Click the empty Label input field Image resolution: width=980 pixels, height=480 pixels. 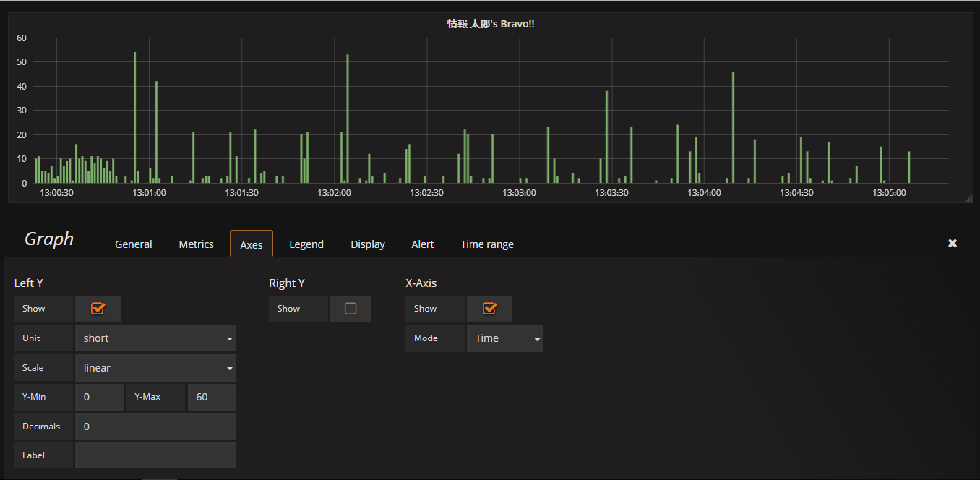tap(155, 456)
